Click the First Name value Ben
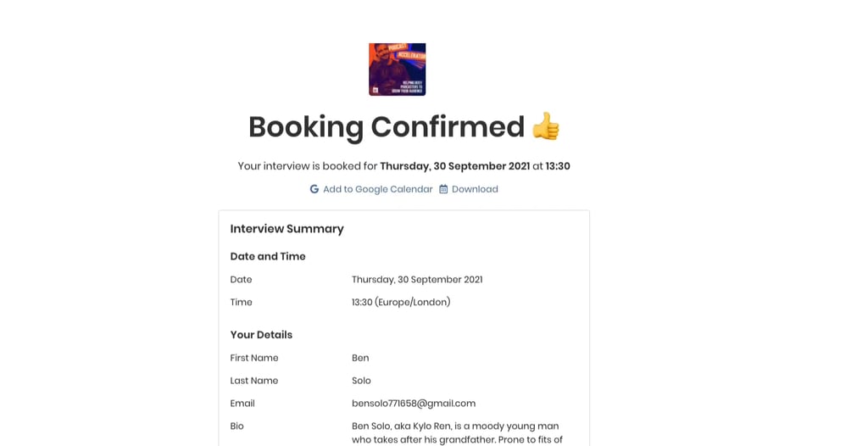The image size is (868, 446). pos(360,358)
